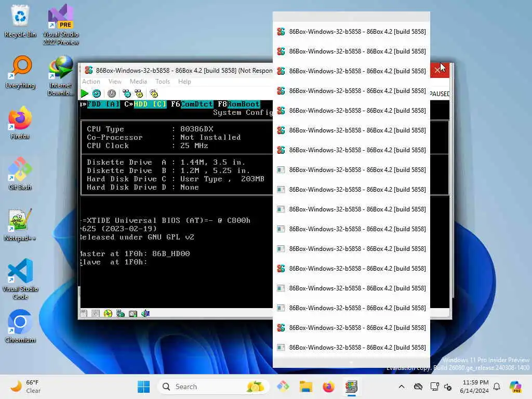Screen dimensions: 532x399
Task: Click the two-computers network status bar icon
Action: point(121,313)
